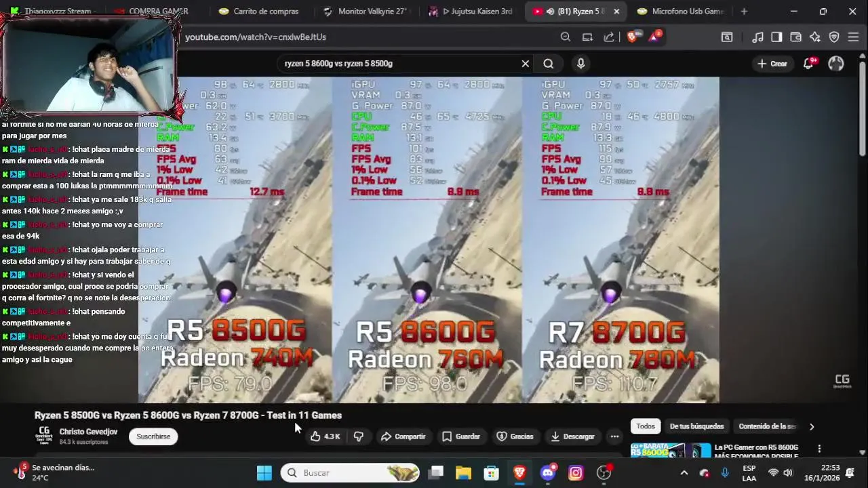
Task: Open a new browser tab
Action: pos(744,12)
